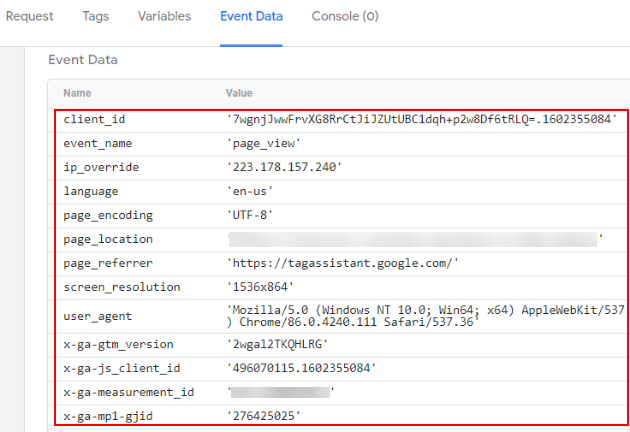This screenshot has width=630, height=432.
Task: Select the screen_resolution row name
Action: pos(122,287)
